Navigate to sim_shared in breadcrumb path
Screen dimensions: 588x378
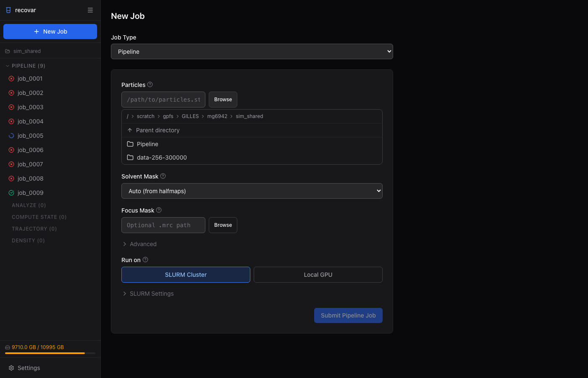coord(249,116)
